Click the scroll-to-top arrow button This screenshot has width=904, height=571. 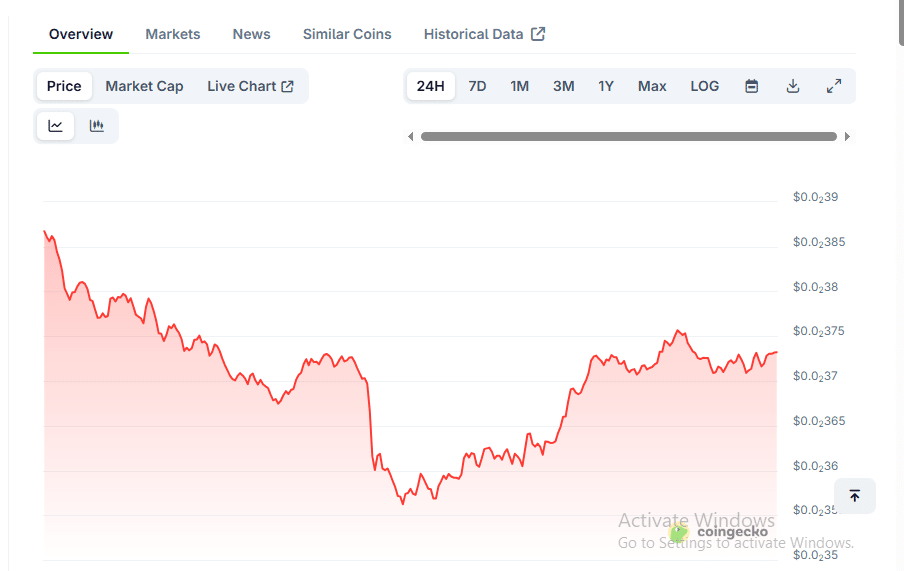pyautogui.click(x=854, y=496)
